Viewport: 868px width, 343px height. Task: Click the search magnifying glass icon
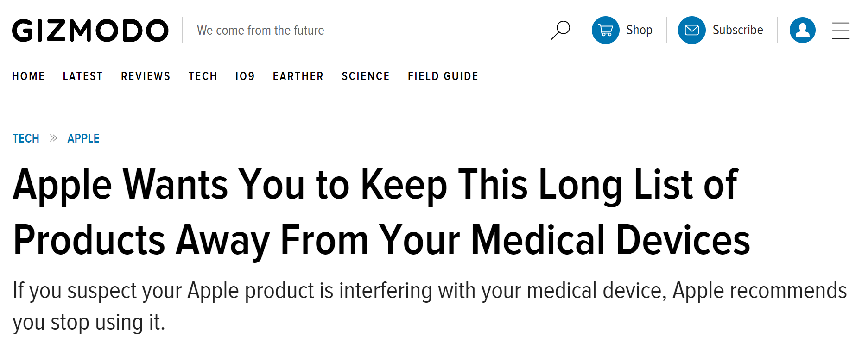tap(560, 30)
